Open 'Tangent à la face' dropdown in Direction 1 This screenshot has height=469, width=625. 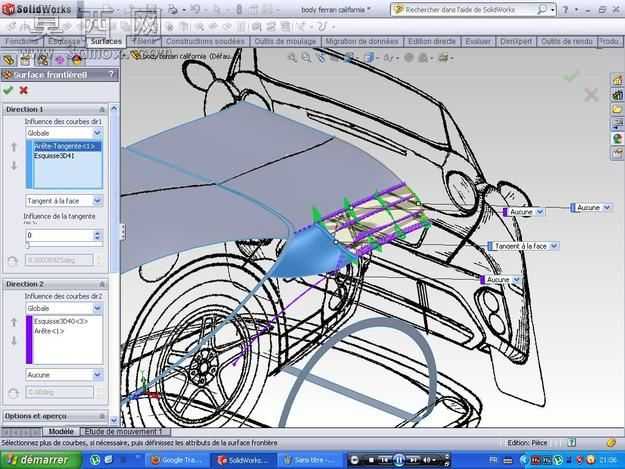click(98, 201)
